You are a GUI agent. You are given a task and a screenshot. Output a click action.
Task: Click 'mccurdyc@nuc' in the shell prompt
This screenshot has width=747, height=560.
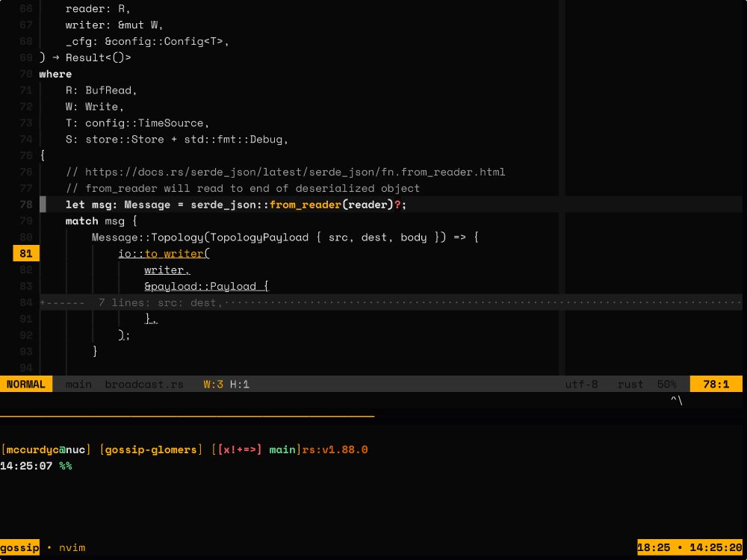point(46,449)
